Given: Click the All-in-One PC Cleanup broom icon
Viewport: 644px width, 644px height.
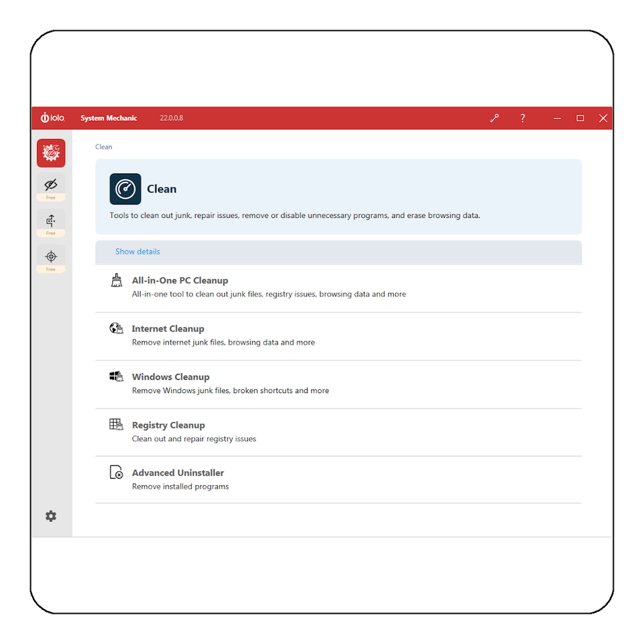Looking at the screenshot, I should [x=117, y=280].
